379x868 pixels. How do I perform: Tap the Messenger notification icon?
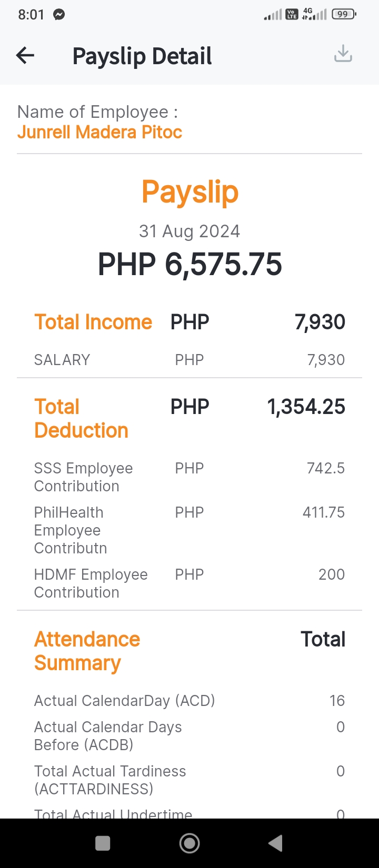(59, 15)
